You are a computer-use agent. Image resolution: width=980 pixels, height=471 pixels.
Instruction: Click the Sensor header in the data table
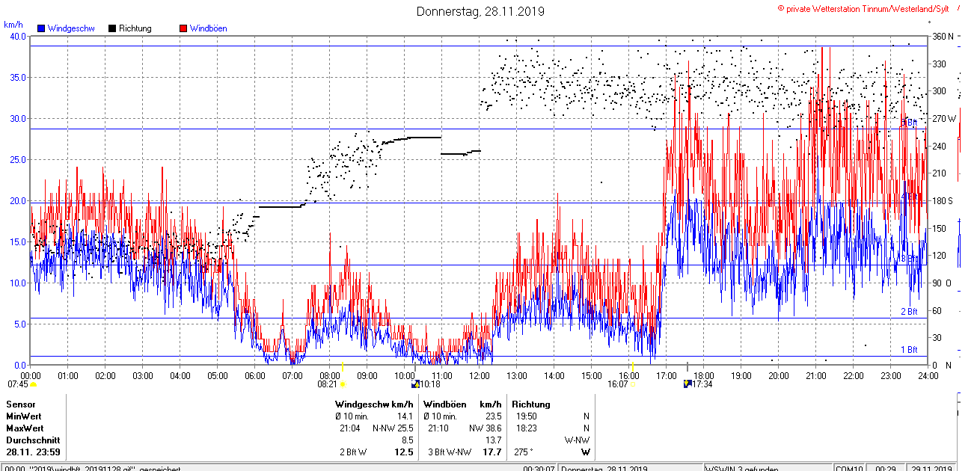[x=20, y=404]
